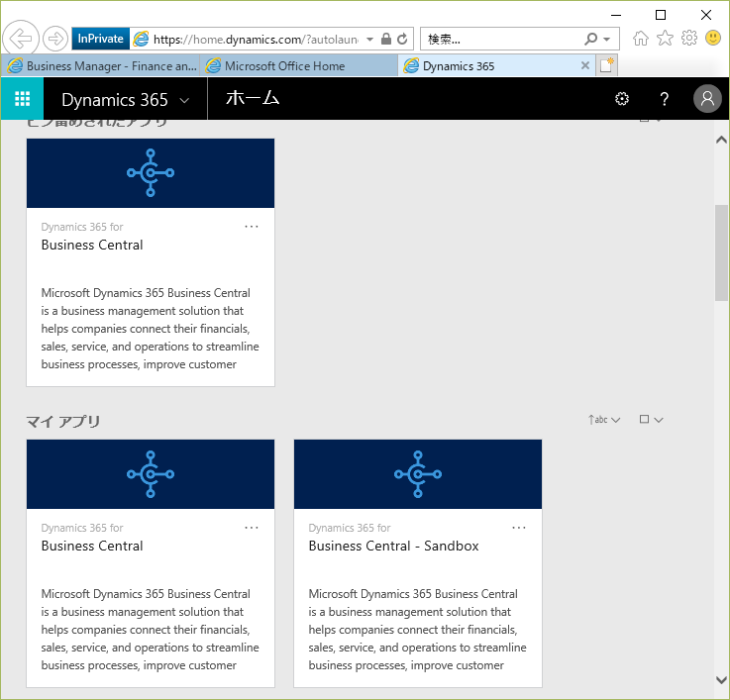Open pinned Business Central tile image
Image resolution: width=730 pixels, height=700 pixels.
[x=151, y=173]
